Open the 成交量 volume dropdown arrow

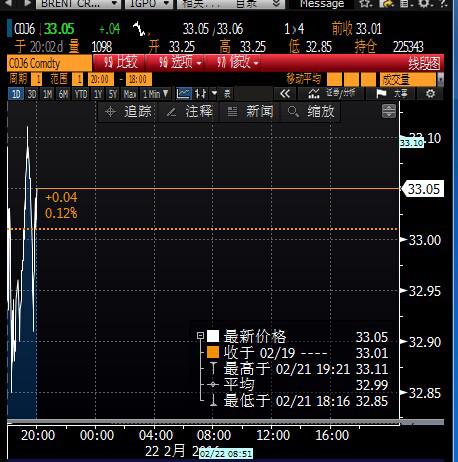pyautogui.click(x=441, y=80)
